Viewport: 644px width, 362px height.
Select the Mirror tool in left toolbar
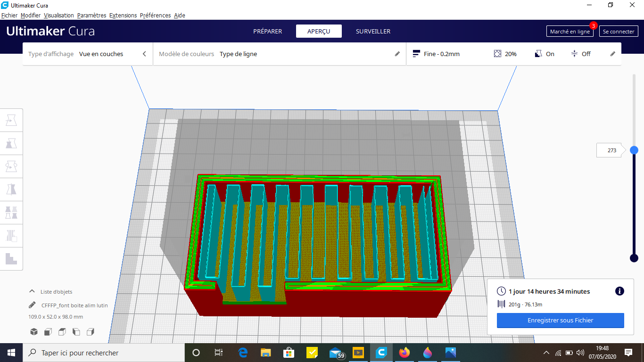(x=11, y=189)
